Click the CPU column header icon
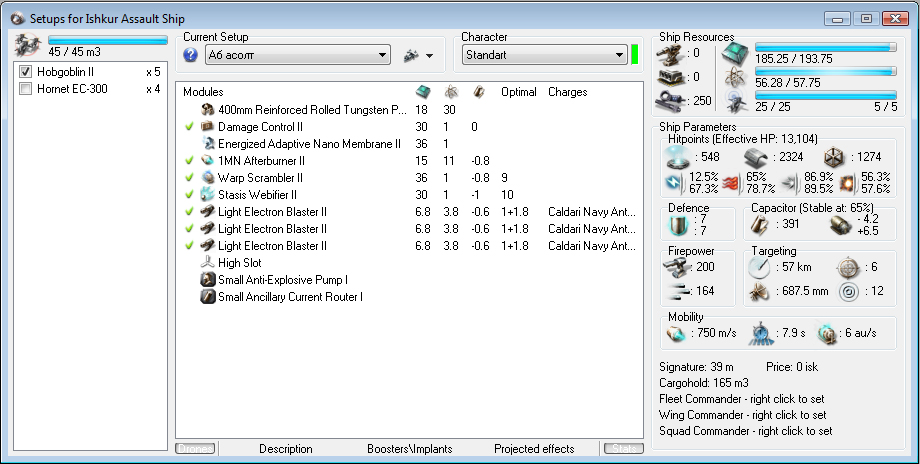920x464 pixels. point(422,92)
